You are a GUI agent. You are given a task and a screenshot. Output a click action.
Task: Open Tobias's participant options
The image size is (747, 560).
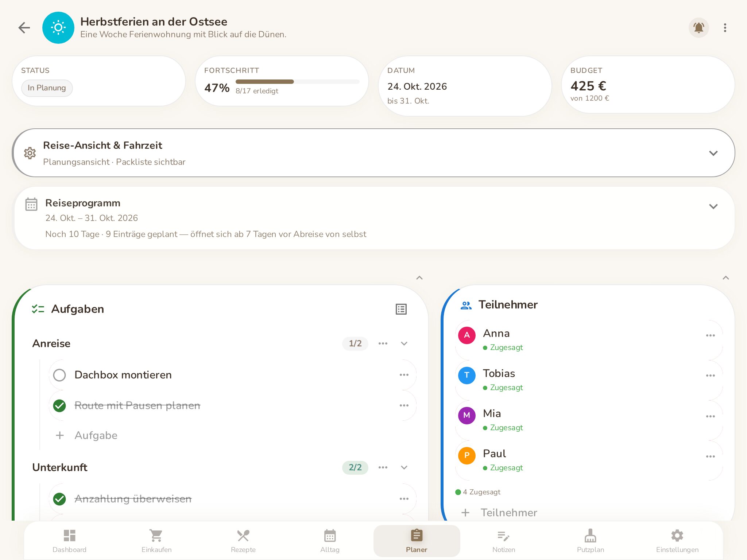point(710,376)
